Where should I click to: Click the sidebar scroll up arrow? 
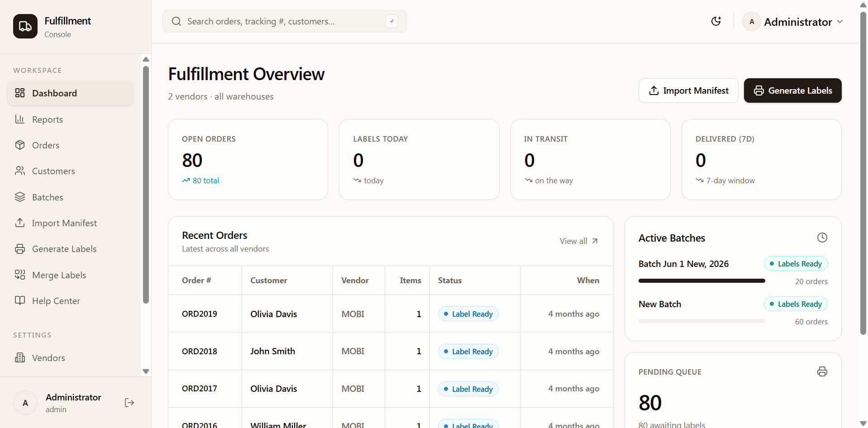tap(146, 59)
